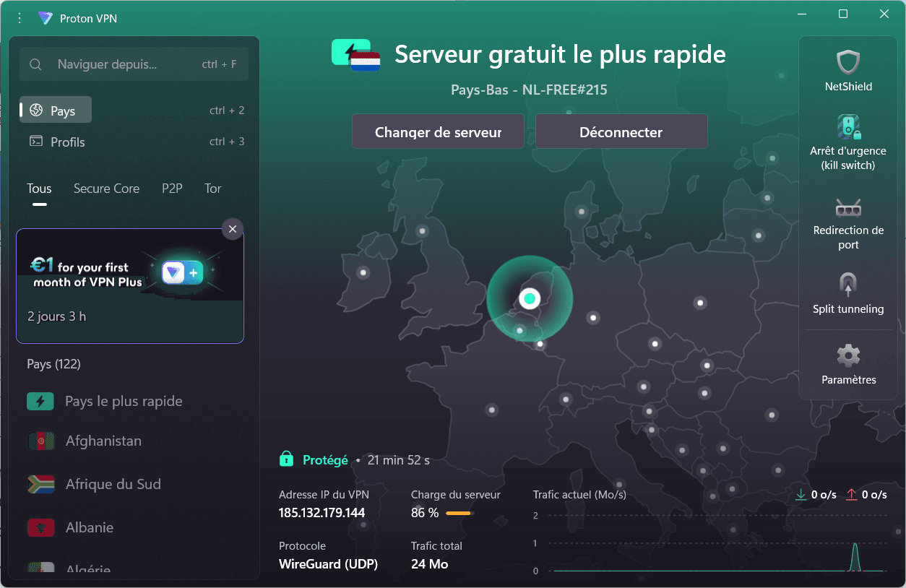Click Changer de serveur button
The height and width of the screenshot is (588, 906).
[438, 131]
